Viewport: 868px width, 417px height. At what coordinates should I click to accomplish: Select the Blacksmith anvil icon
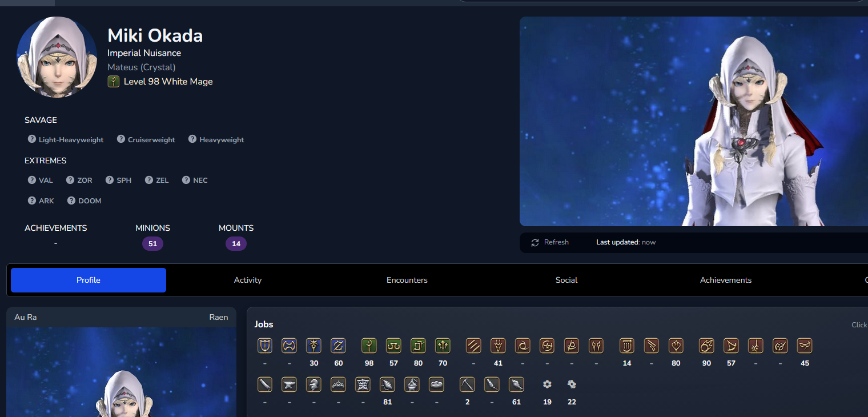290,384
